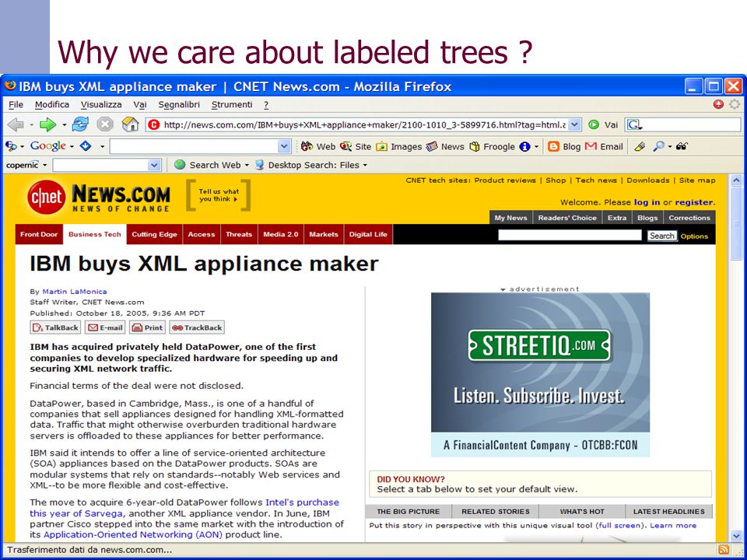Open the File menu
747x560 pixels.
point(16,104)
